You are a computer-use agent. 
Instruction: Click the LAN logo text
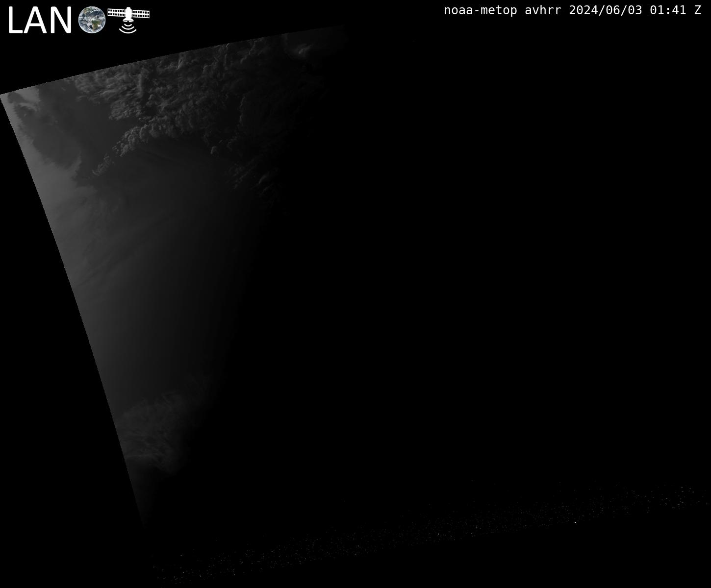click(x=40, y=21)
